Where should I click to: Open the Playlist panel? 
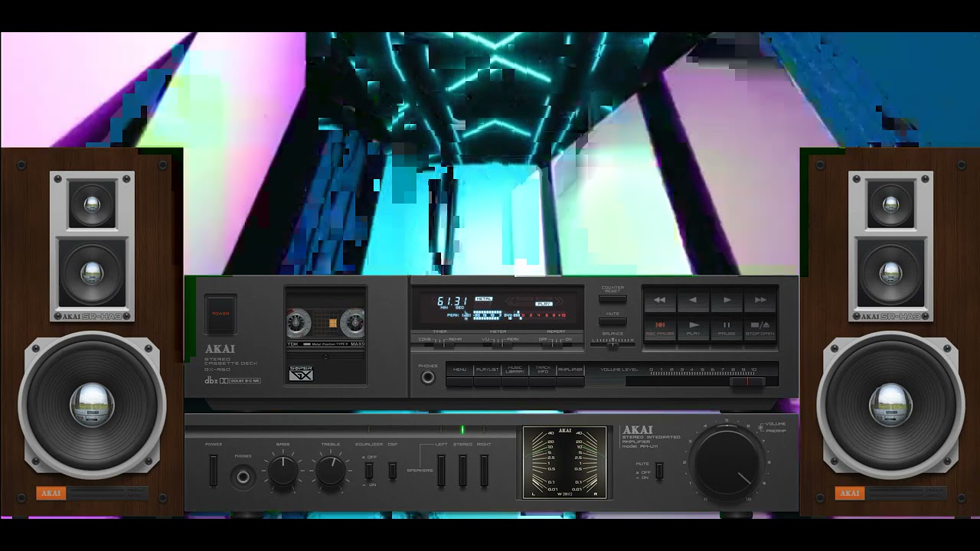487,370
